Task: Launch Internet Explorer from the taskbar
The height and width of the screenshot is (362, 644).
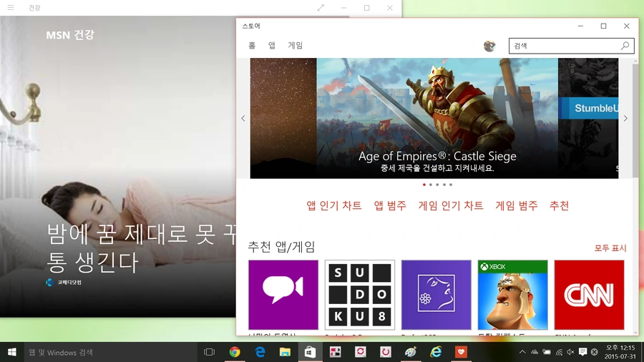Action: tap(436, 352)
